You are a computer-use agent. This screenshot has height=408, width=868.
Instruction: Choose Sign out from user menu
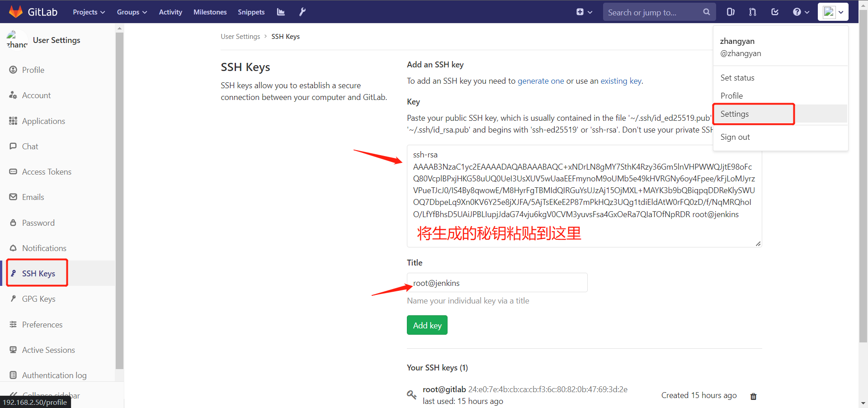pos(735,137)
